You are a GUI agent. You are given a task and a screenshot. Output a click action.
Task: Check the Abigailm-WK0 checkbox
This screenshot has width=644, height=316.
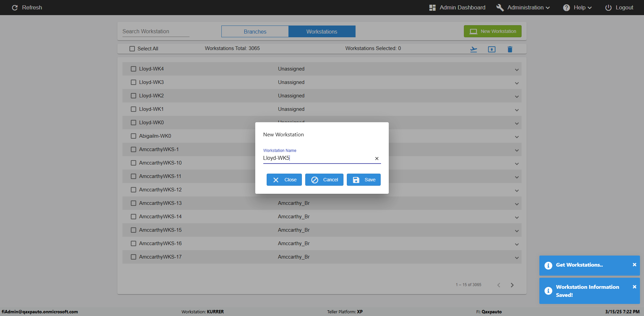[133, 136]
